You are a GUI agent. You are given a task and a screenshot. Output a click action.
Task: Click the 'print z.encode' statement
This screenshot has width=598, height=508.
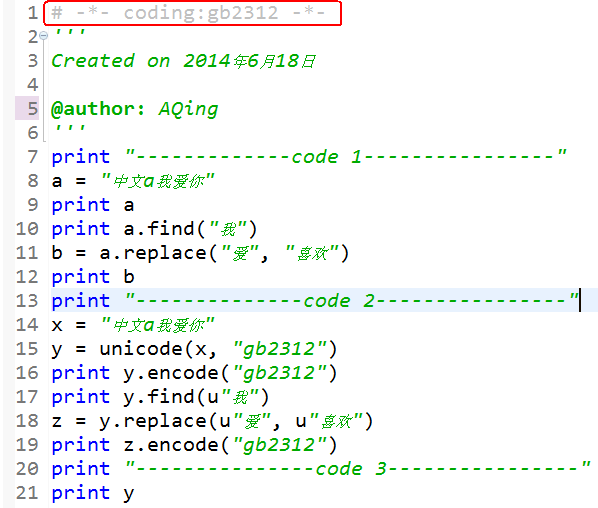[x=195, y=445]
